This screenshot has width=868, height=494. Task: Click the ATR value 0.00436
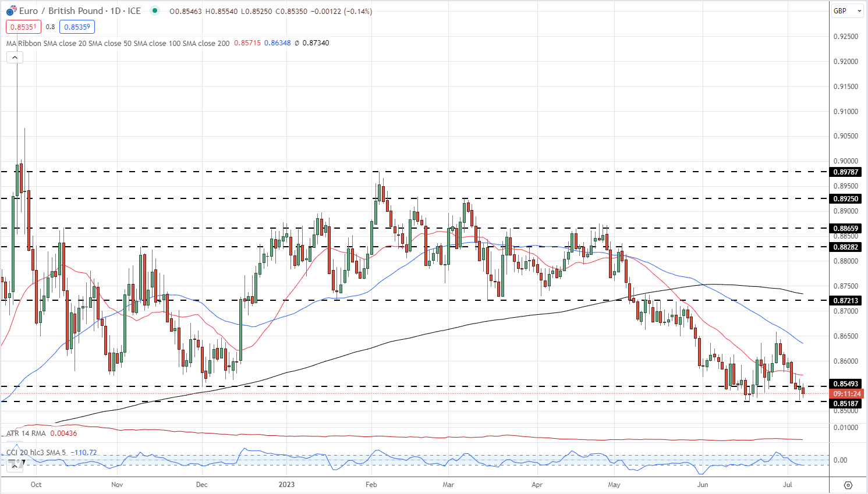point(63,433)
